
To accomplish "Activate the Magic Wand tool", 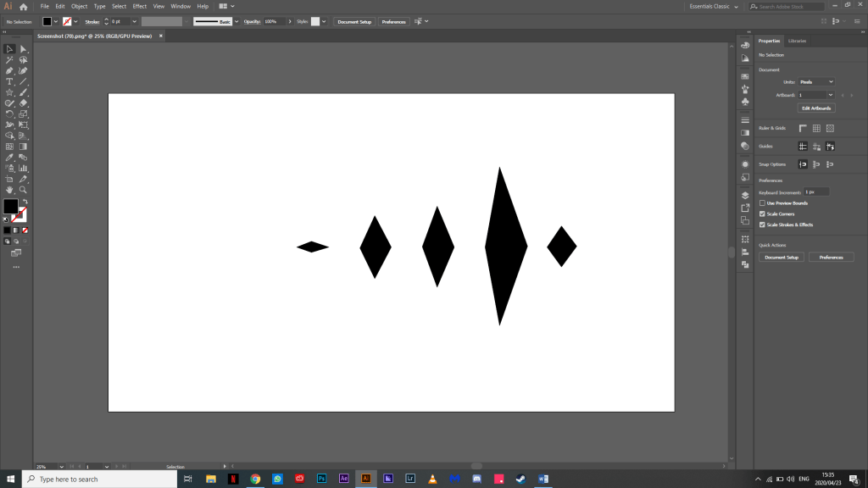I will coord(9,60).
